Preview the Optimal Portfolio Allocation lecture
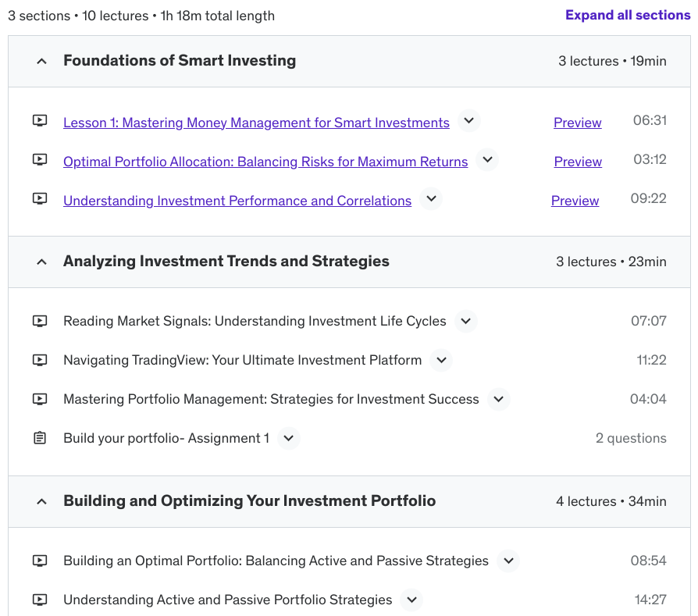 [578, 162]
